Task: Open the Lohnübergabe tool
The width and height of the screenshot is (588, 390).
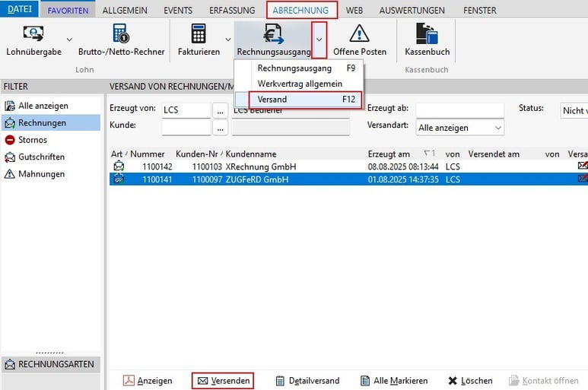Action: pos(33,40)
